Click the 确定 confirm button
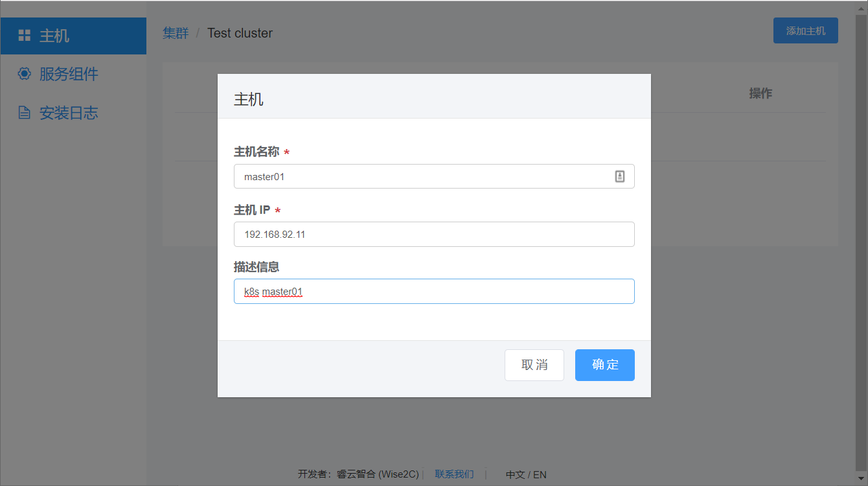 [x=604, y=365]
